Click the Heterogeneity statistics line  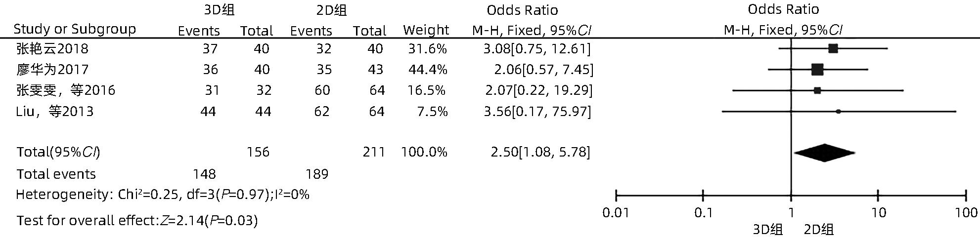[163, 195]
